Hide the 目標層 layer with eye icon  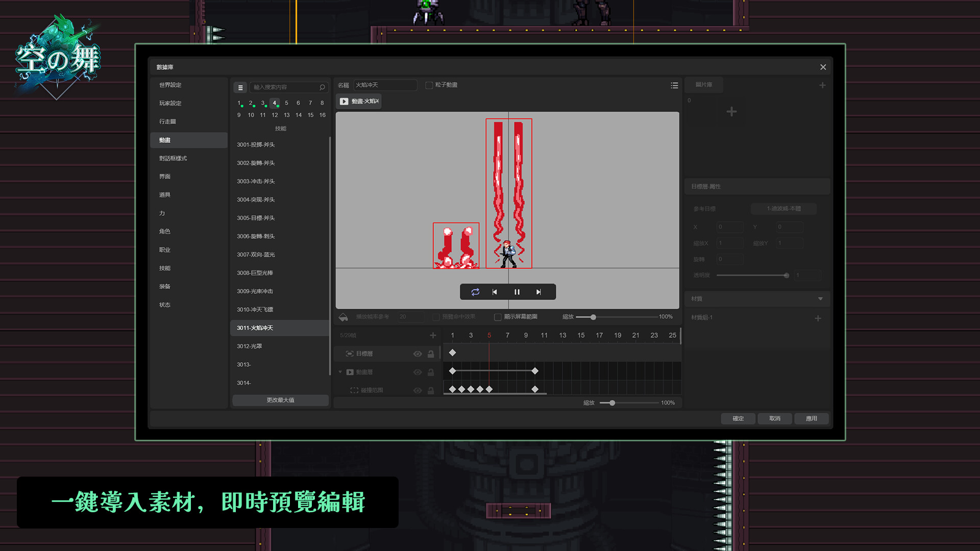(x=417, y=354)
